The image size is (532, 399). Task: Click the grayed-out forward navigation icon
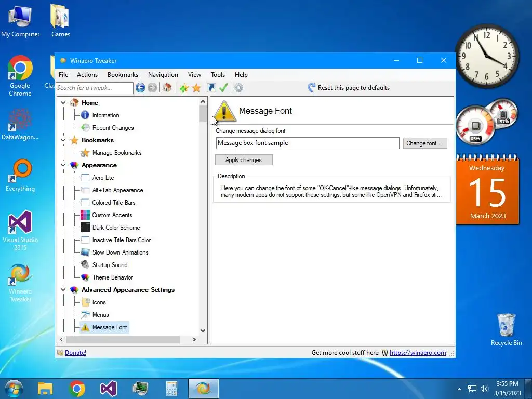point(152,88)
